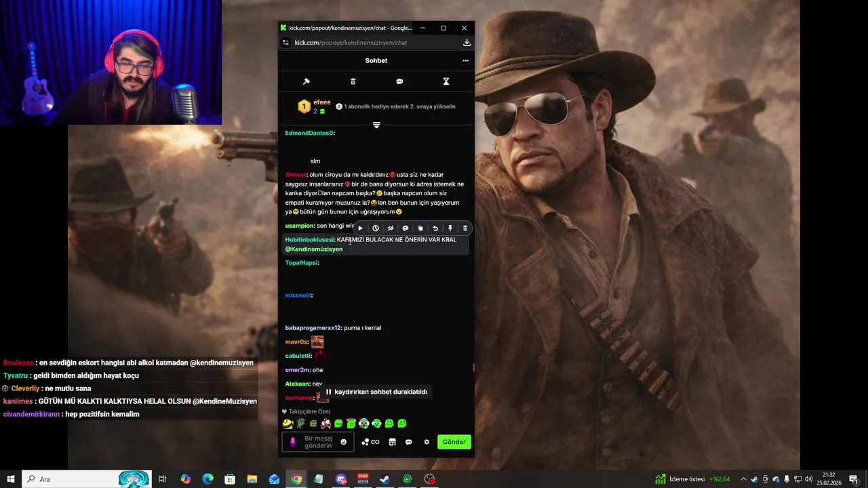Click the undo arrow icon on message
The height and width of the screenshot is (488, 868).
435,228
